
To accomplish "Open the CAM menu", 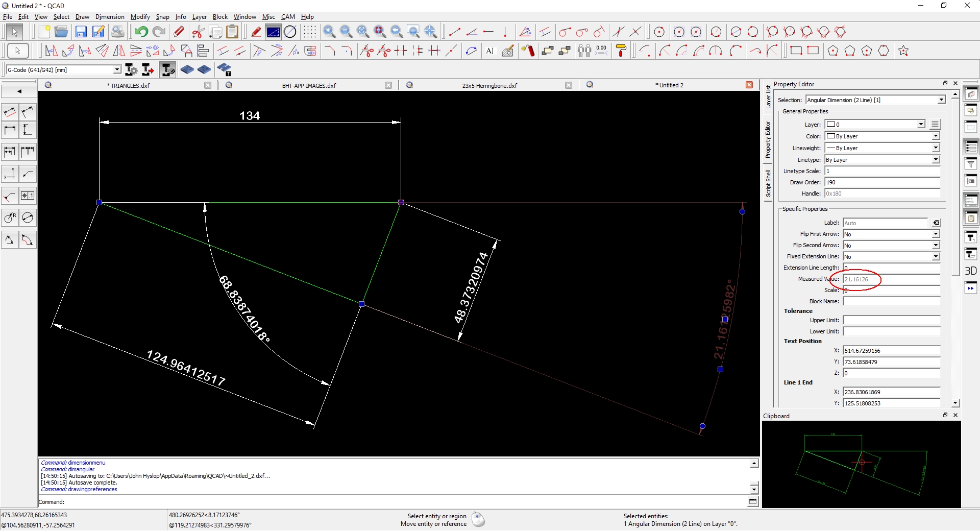I will point(288,17).
